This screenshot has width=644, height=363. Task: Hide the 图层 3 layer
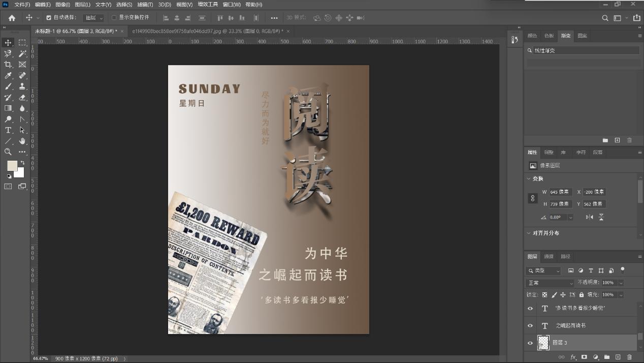click(530, 343)
